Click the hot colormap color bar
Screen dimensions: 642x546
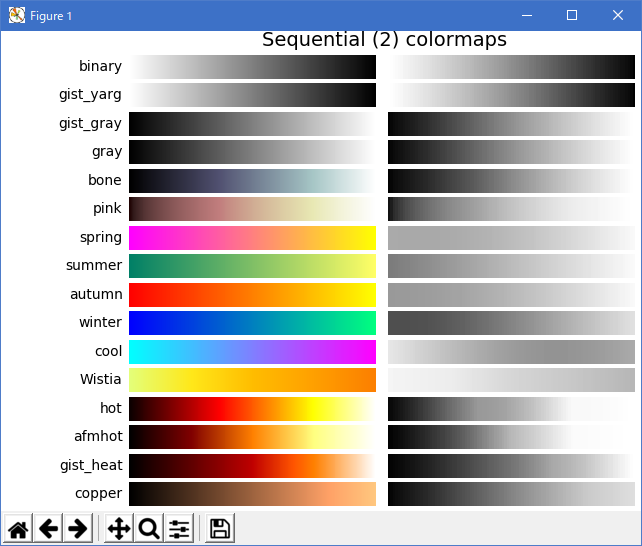[x=252, y=408]
